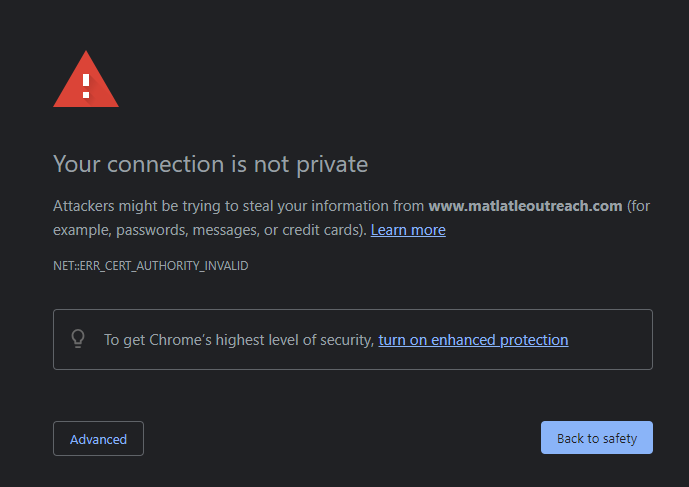
Task: Click turn on enhanced protection link
Action: click(x=473, y=340)
